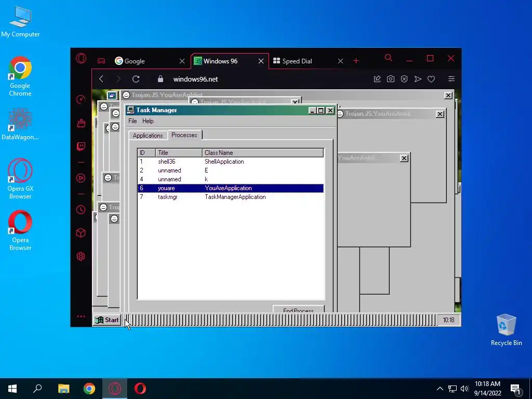
Task: Open History clock icon in sidebar
Action: click(x=81, y=210)
